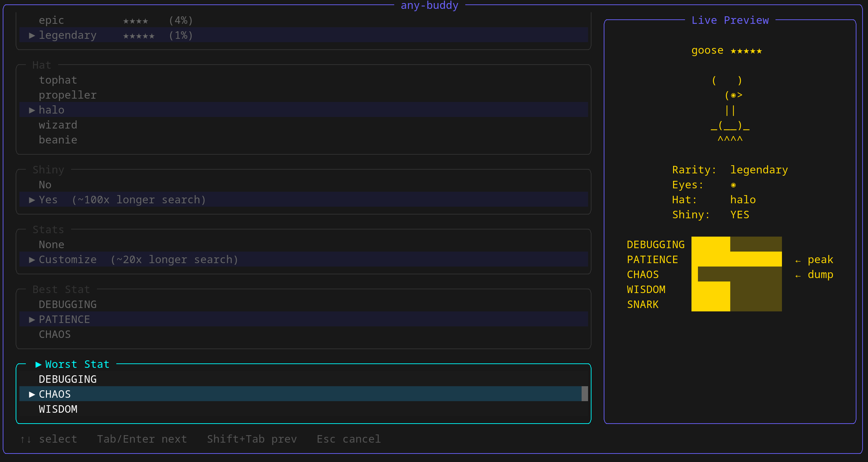Screen dimensions: 868x462
Task: Select WISDOM as Worst Stat
Action: pos(58,409)
